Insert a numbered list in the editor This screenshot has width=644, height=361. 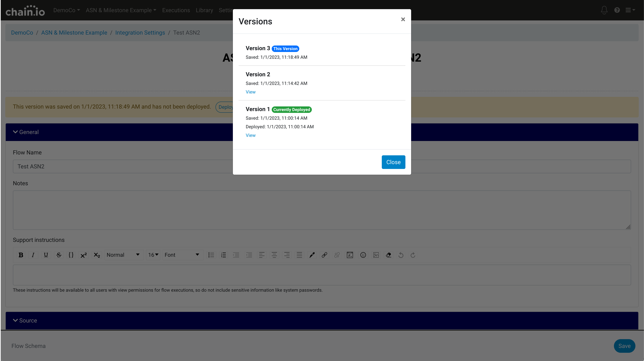pyautogui.click(x=224, y=255)
